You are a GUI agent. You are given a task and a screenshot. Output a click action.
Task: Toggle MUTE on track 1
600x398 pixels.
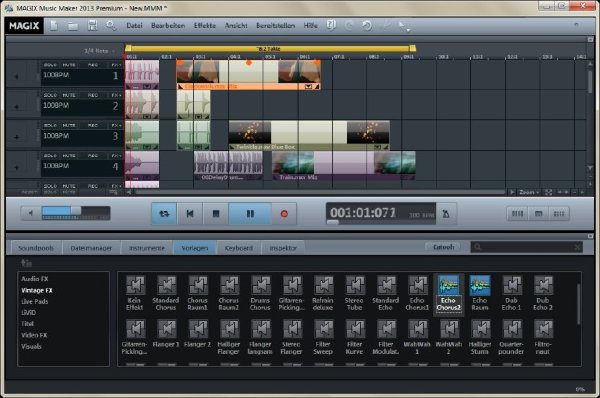pos(69,65)
